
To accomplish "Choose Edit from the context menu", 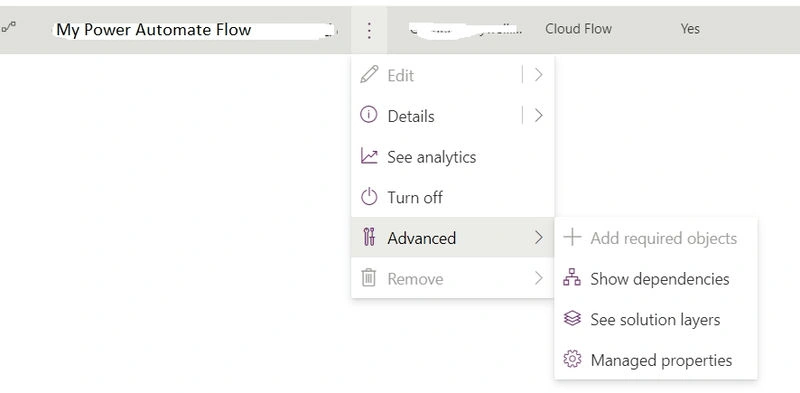I will coord(453,75).
